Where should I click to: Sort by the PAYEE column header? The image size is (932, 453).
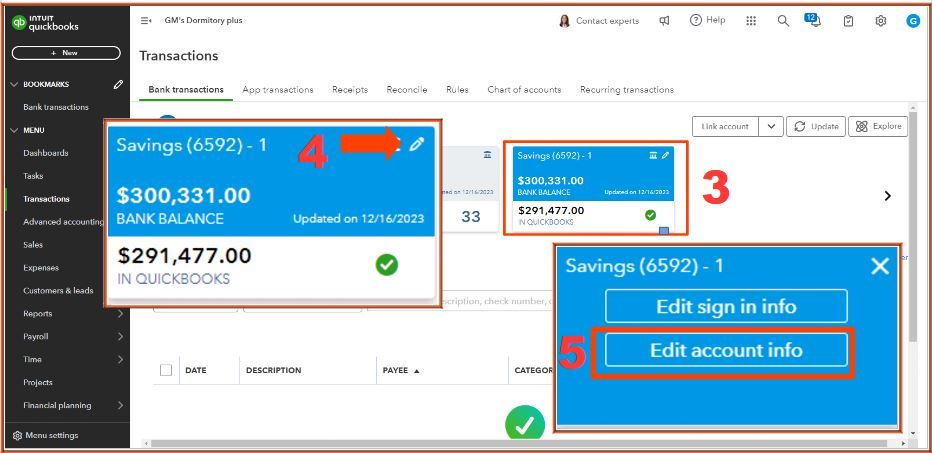click(401, 370)
